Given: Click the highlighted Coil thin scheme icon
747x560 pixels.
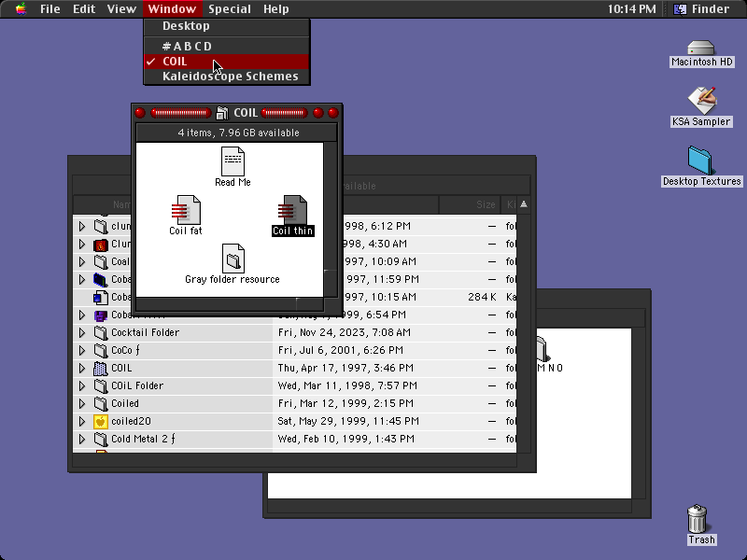Looking at the screenshot, I should click(x=292, y=210).
